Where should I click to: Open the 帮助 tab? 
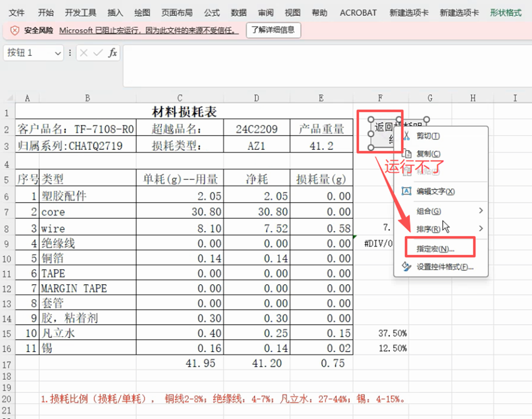coord(319,13)
